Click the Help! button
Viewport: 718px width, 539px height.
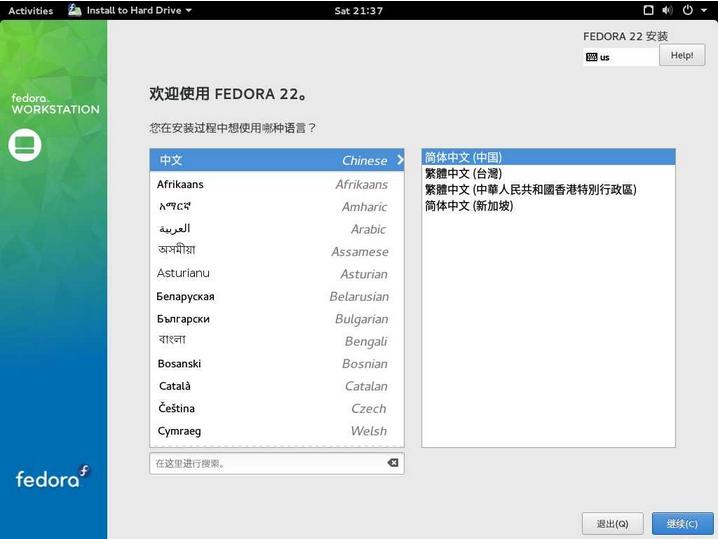coord(682,55)
